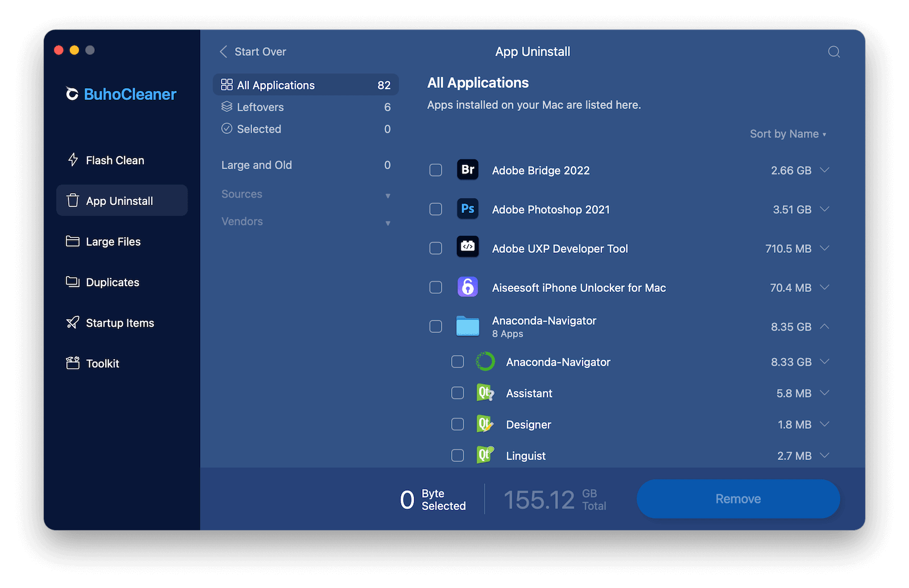Click the Leftovers layers icon
Image resolution: width=909 pixels, height=588 pixels.
pyautogui.click(x=227, y=106)
